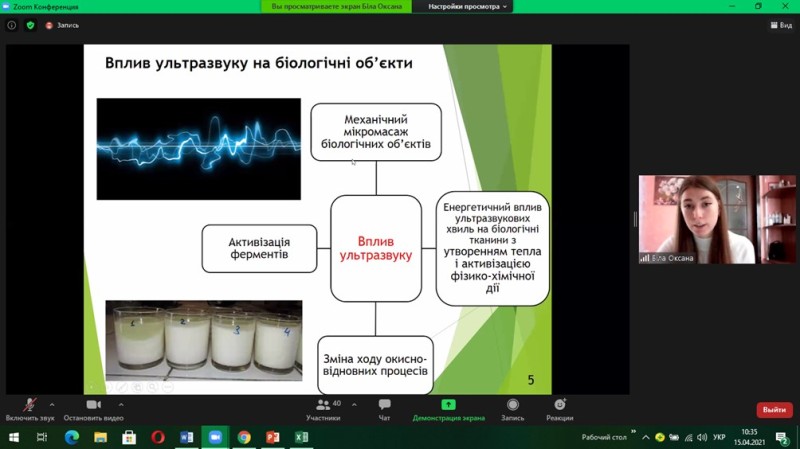Screen dimensions: 800x449
Task: Open the faint three-dots slide options control
Action: coord(167,387)
